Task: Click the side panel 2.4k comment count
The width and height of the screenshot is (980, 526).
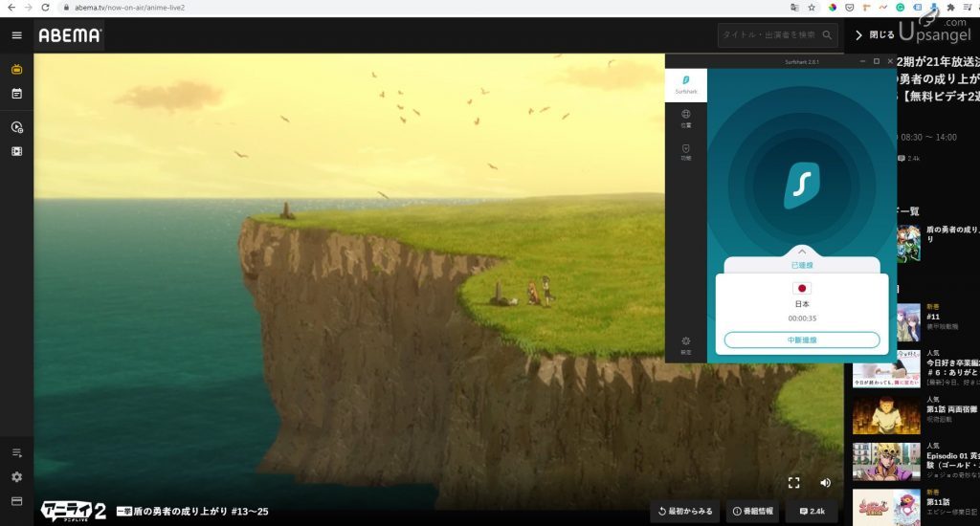Action: (909, 158)
